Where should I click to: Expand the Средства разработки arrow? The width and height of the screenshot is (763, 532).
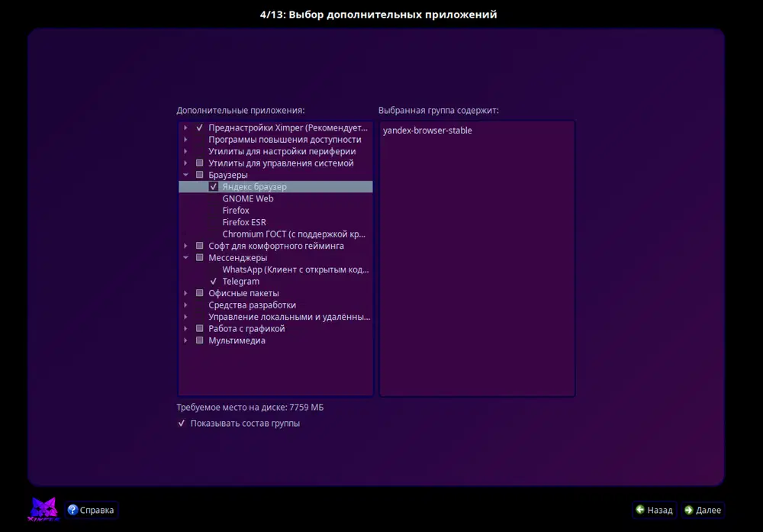185,305
